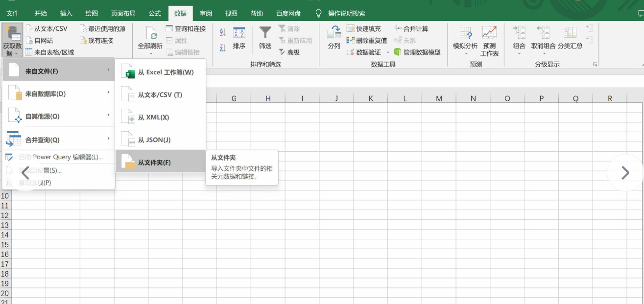Switch to the 页面布局 tab
Screen dimensions: 644x304
[x=123, y=13]
